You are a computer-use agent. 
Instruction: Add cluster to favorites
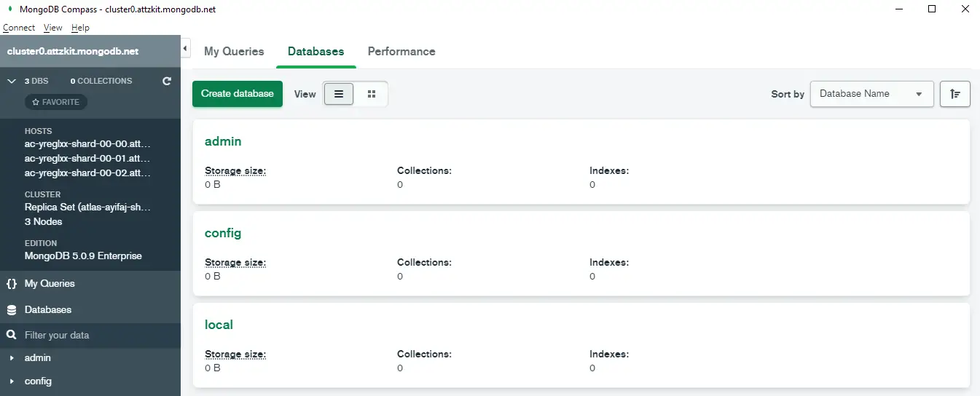click(x=56, y=102)
